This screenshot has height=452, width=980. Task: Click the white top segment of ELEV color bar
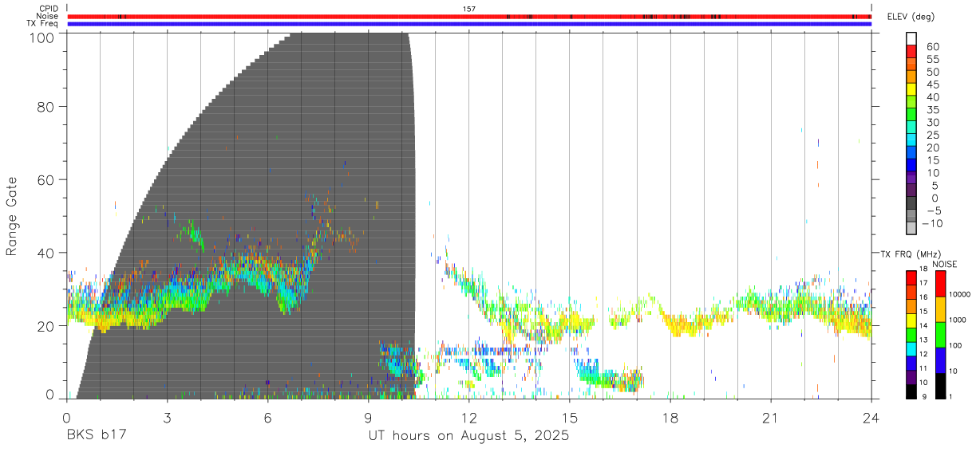coord(911,38)
